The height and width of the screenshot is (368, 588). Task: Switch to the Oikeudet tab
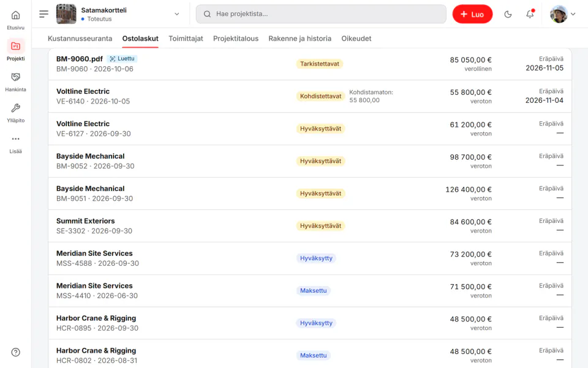click(x=356, y=39)
